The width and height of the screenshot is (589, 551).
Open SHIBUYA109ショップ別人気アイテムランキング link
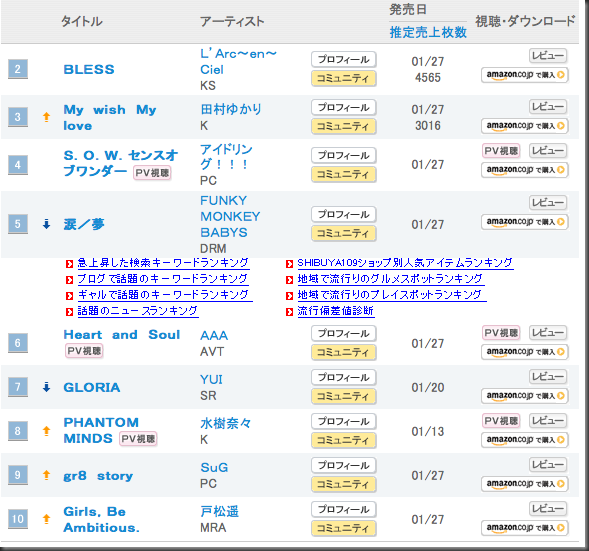[405, 263]
